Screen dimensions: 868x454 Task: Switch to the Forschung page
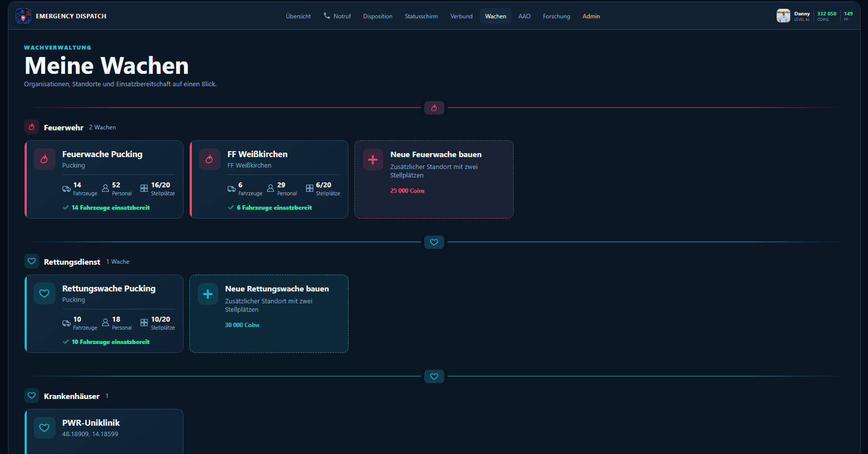[x=557, y=16]
